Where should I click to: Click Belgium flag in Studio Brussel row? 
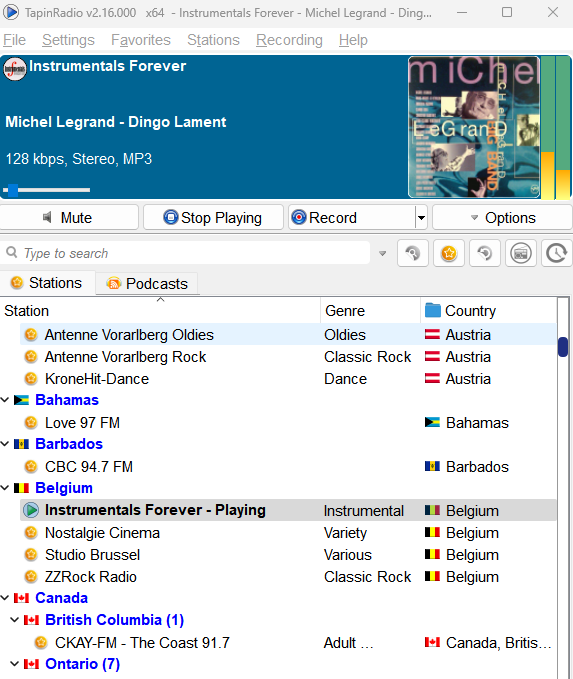click(432, 554)
